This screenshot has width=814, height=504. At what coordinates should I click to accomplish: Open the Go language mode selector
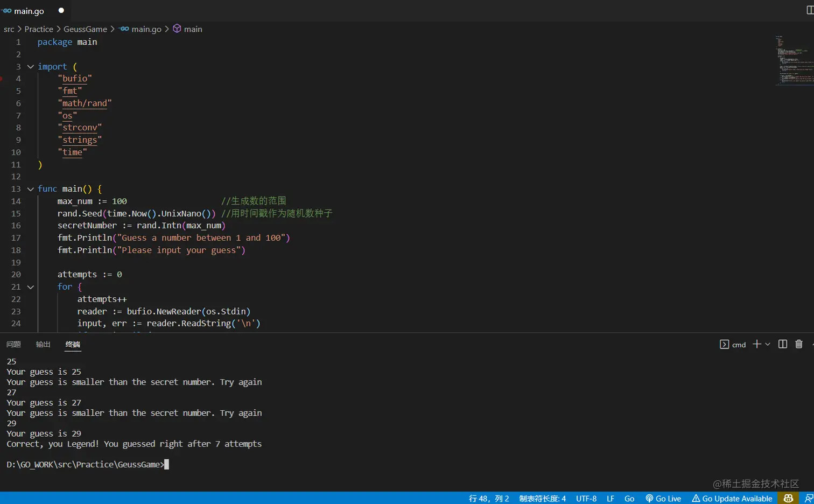coord(629,499)
